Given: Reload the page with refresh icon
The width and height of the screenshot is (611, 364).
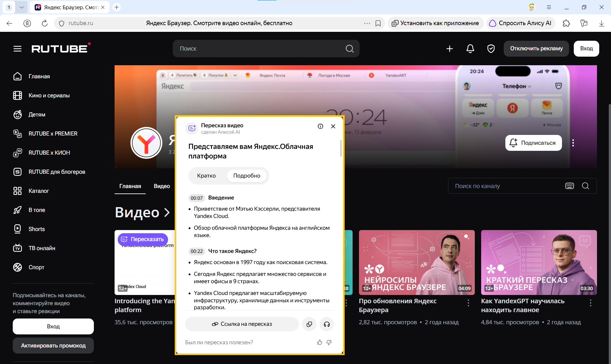Looking at the screenshot, I should (x=45, y=23).
